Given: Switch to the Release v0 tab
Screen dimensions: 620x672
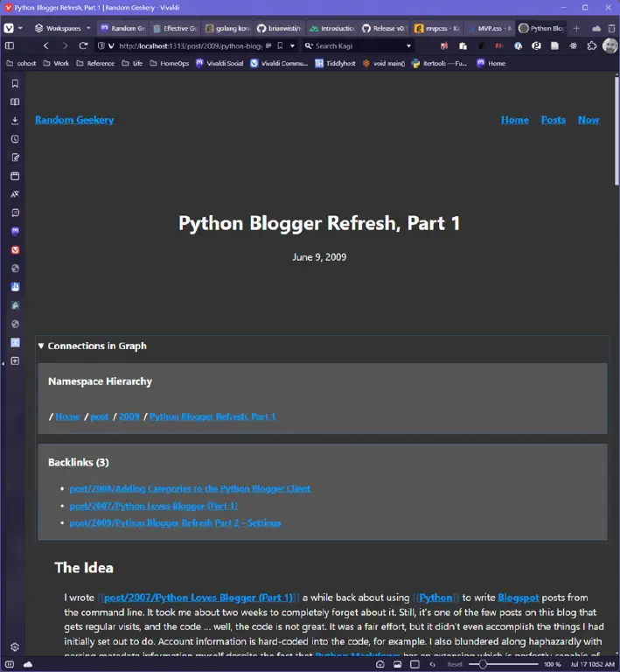Looking at the screenshot, I should pos(384,28).
